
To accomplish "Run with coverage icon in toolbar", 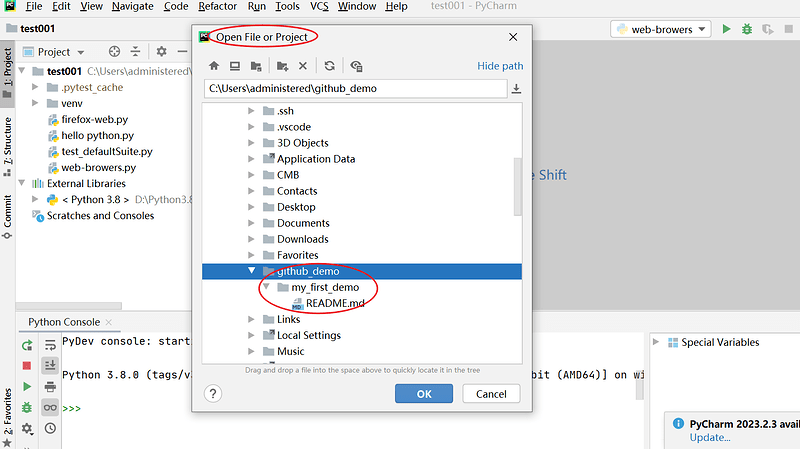I will (768, 29).
